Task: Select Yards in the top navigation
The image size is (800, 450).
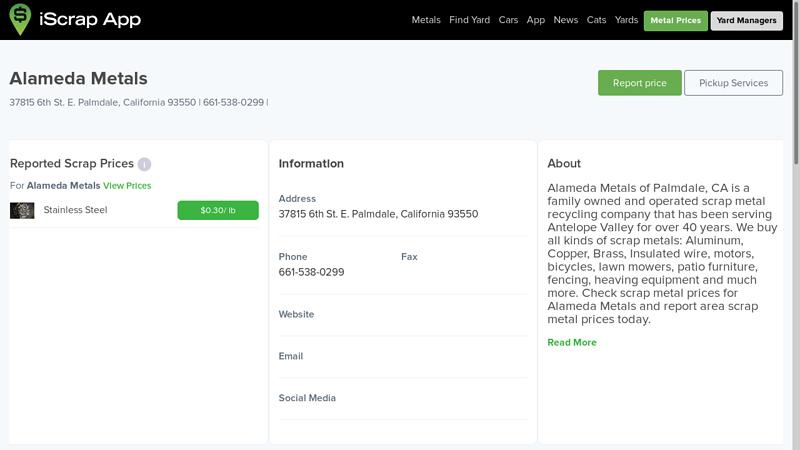Action: pos(626,20)
